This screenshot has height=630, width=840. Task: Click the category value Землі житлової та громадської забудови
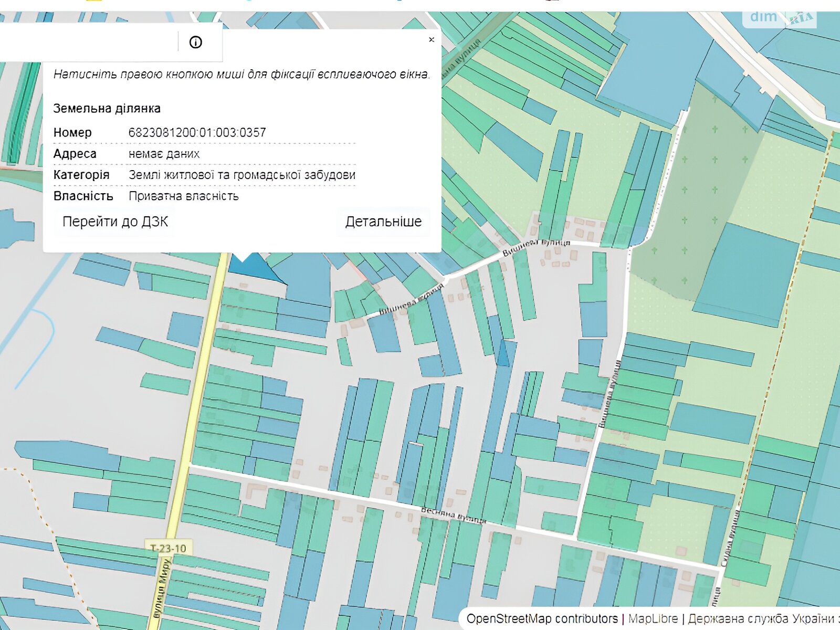tap(241, 175)
